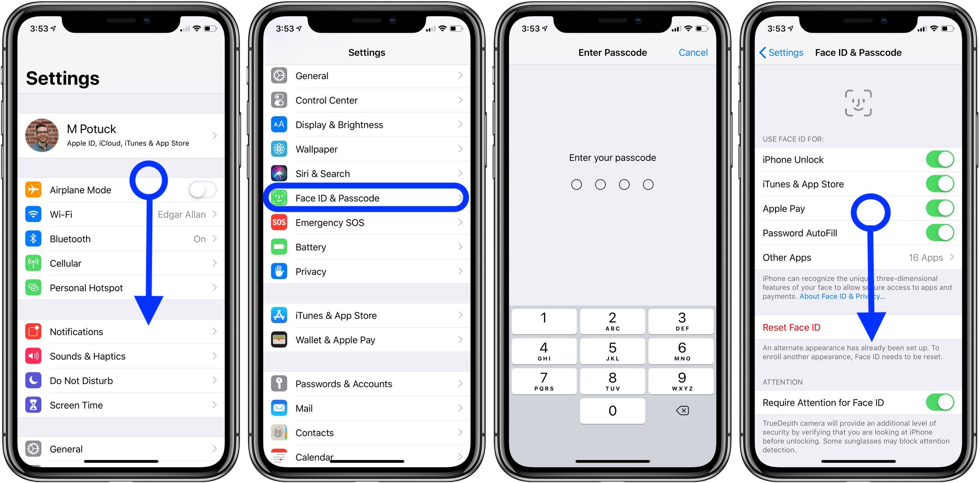980x483 pixels.
Task: Tap passcode entry input field
Action: pos(612,184)
